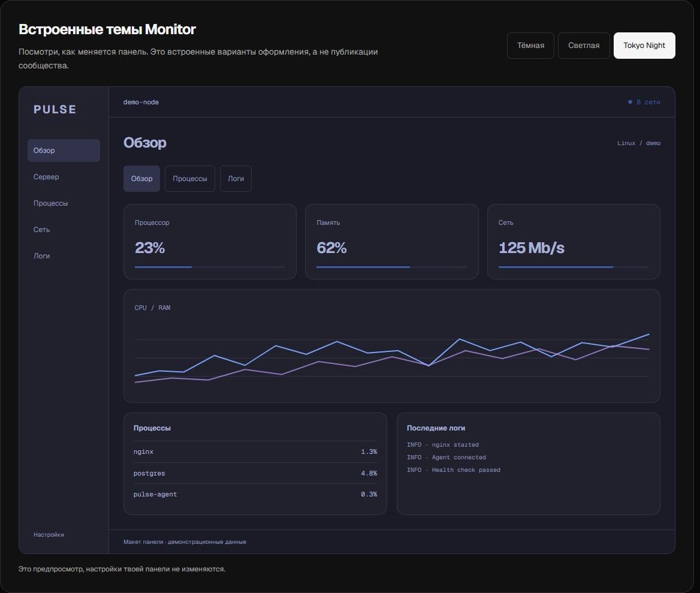The height and width of the screenshot is (593, 700).
Task: Click the CPU / RAM chart label
Action: 152,308
